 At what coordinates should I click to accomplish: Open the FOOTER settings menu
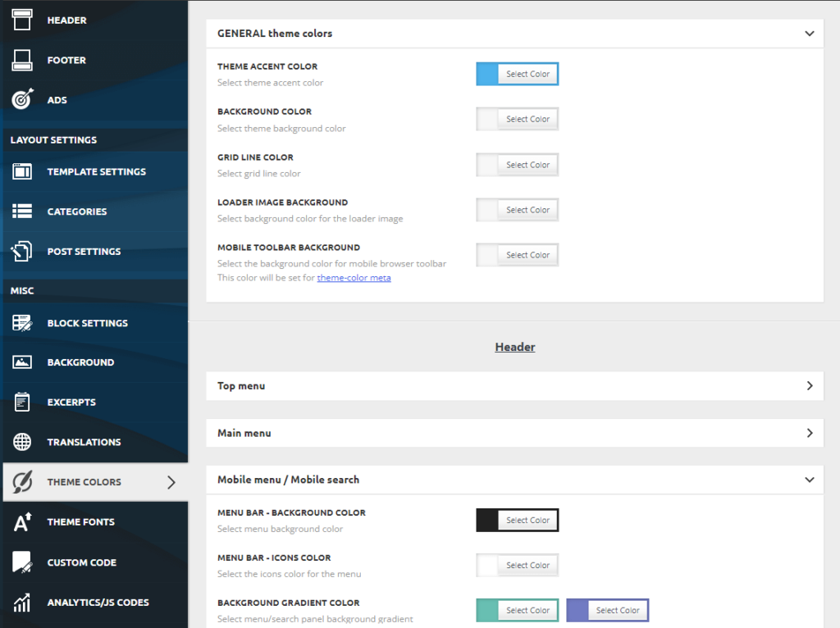point(95,60)
